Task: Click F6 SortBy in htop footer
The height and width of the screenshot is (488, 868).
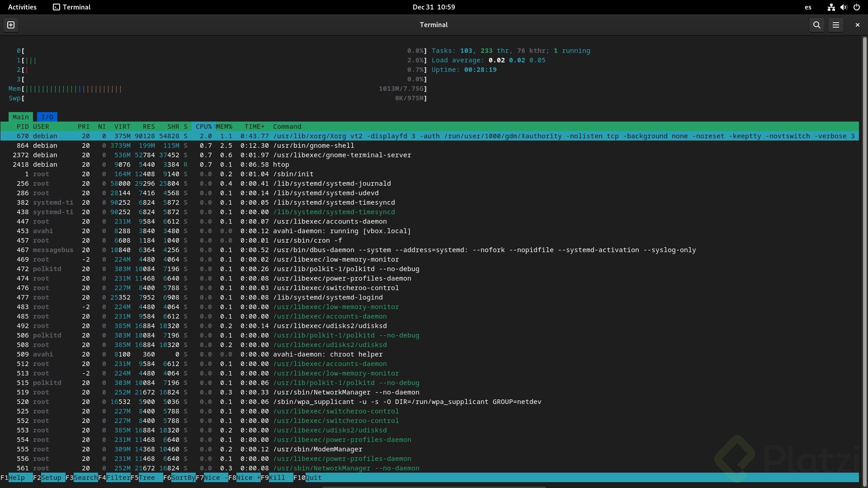Action: pos(179,478)
